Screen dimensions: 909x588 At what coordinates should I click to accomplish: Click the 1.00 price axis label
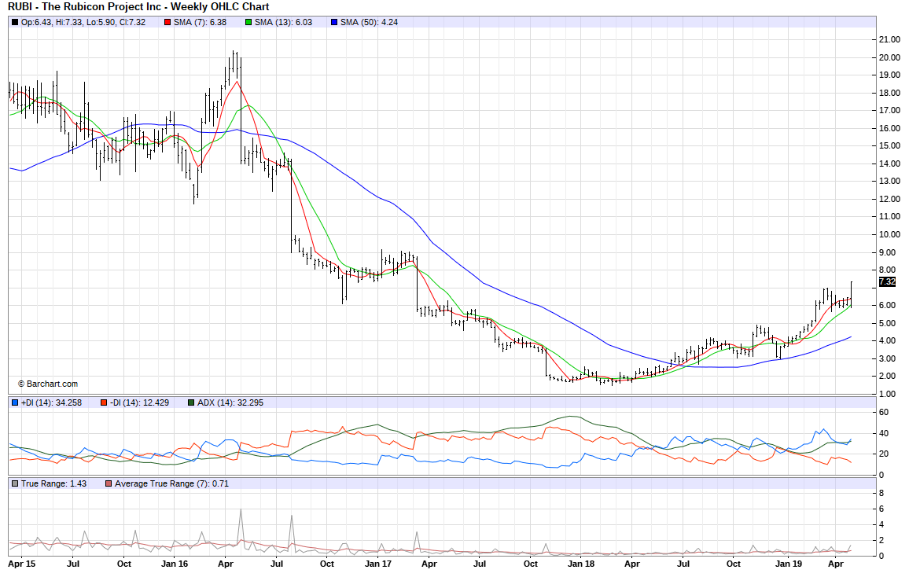coord(889,394)
